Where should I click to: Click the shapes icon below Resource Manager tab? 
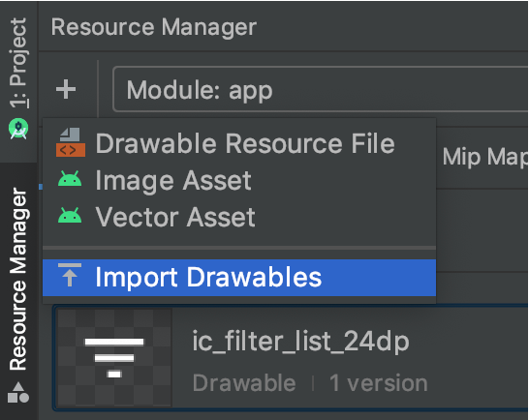click(18, 393)
